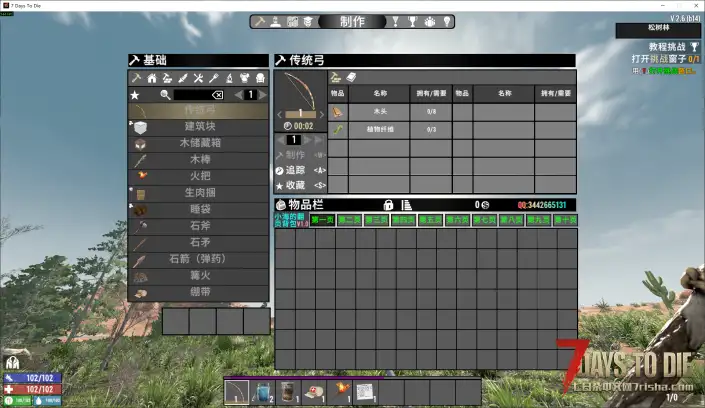Select the 石箭（弹药） recipe
The height and width of the screenshot is (408, 705).
(198, 259)
